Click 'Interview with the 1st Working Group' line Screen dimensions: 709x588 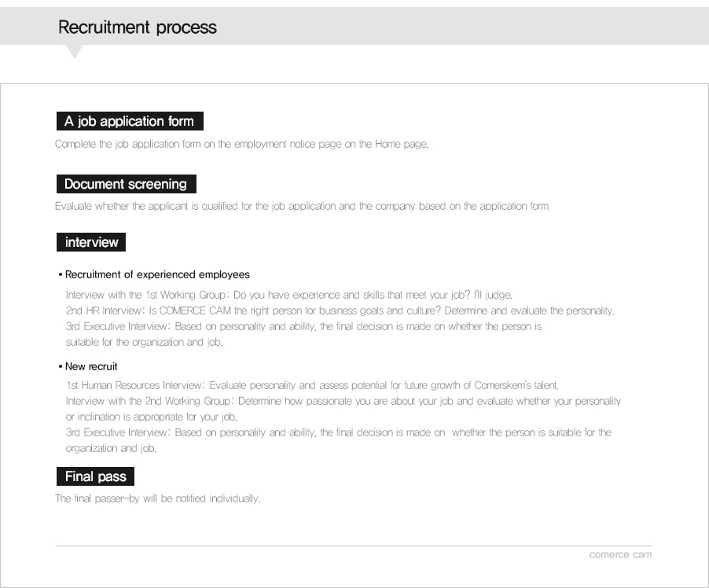coord(289,295)
